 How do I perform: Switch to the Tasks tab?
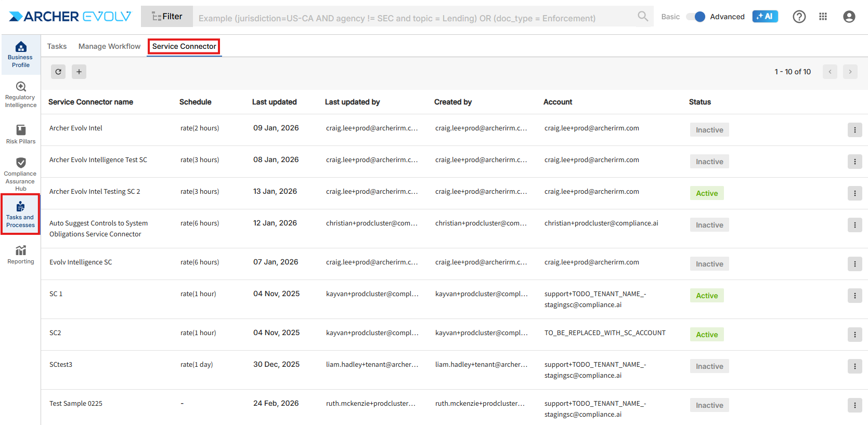[x=57, y=46]
